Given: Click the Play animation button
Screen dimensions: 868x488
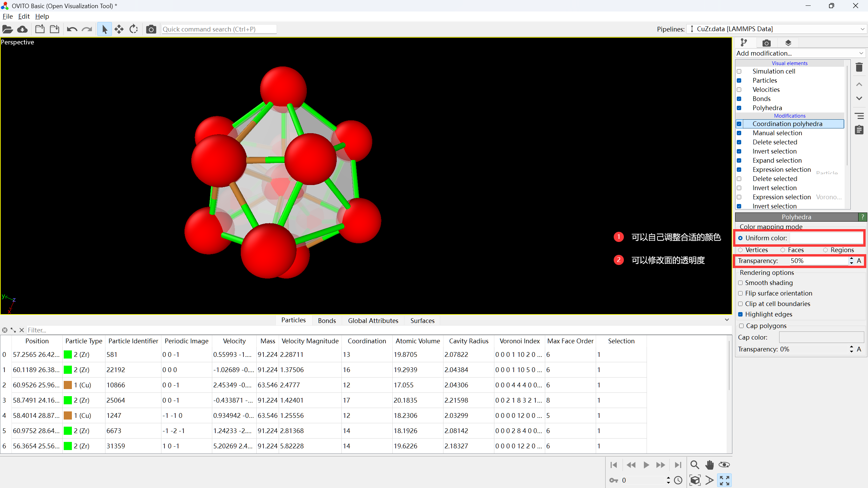Looking at the screenshot, I should coord(646,465).
